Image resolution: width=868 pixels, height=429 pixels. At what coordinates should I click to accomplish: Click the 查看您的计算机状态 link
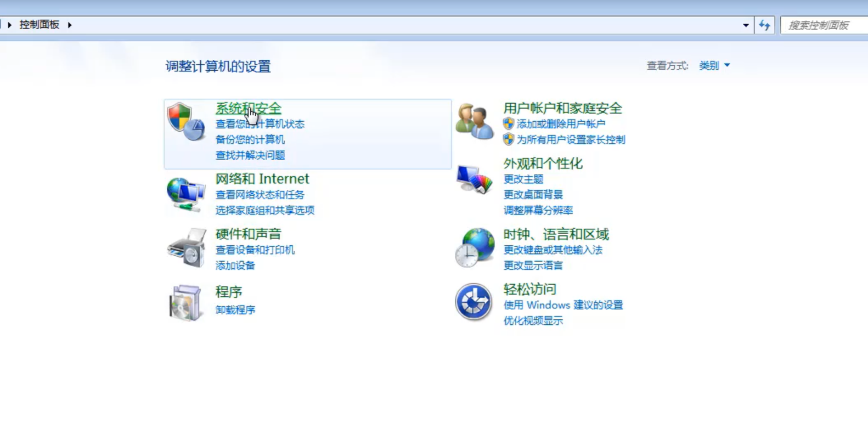(260, 124)
